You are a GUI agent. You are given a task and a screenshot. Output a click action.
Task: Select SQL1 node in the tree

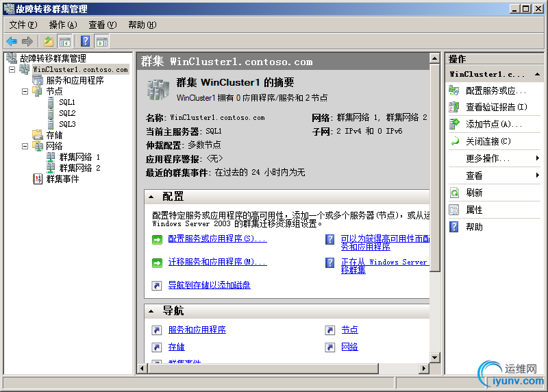(67, 102)
